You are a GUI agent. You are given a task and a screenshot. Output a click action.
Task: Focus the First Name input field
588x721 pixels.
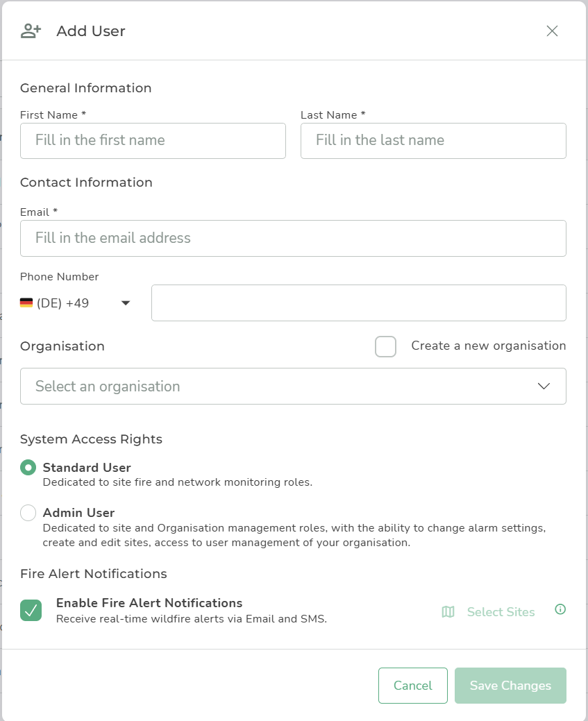pyautogui.click(x=153, y=141)
